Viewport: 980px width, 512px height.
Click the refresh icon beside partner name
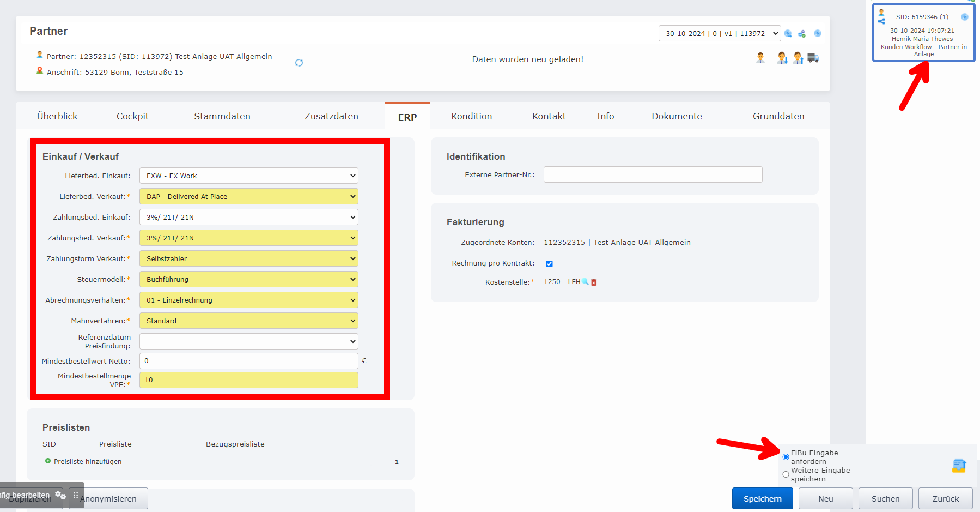point(299,63)
